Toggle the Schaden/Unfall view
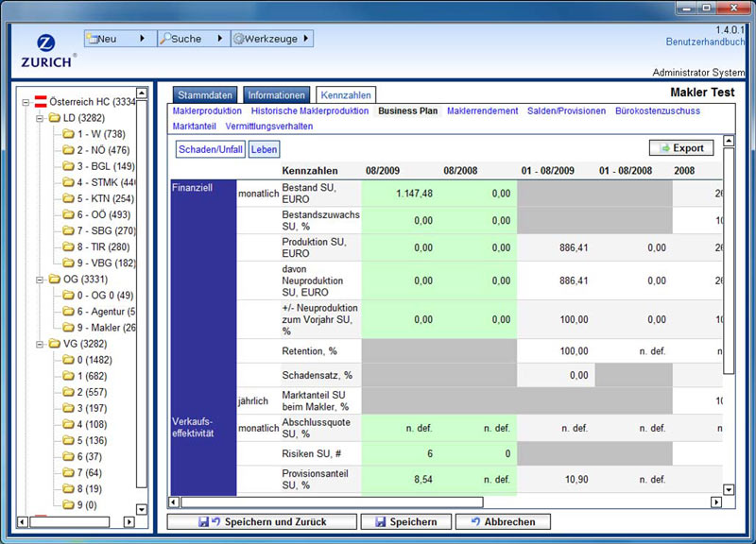The width and height of the screenshot is (756, 544). click(211, 149)
